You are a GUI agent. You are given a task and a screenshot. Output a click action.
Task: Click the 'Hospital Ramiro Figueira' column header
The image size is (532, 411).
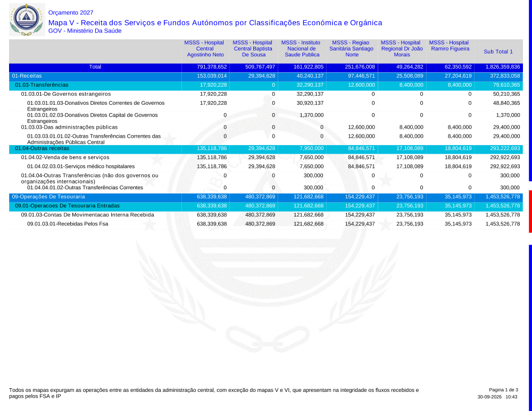point(450,46)
